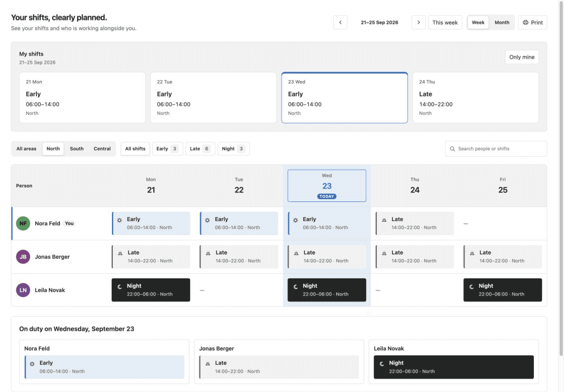The width and height of the screenshot is (564, 392).
Task: Open the 23 Wed Early shift card
Action: coord(344,97)
